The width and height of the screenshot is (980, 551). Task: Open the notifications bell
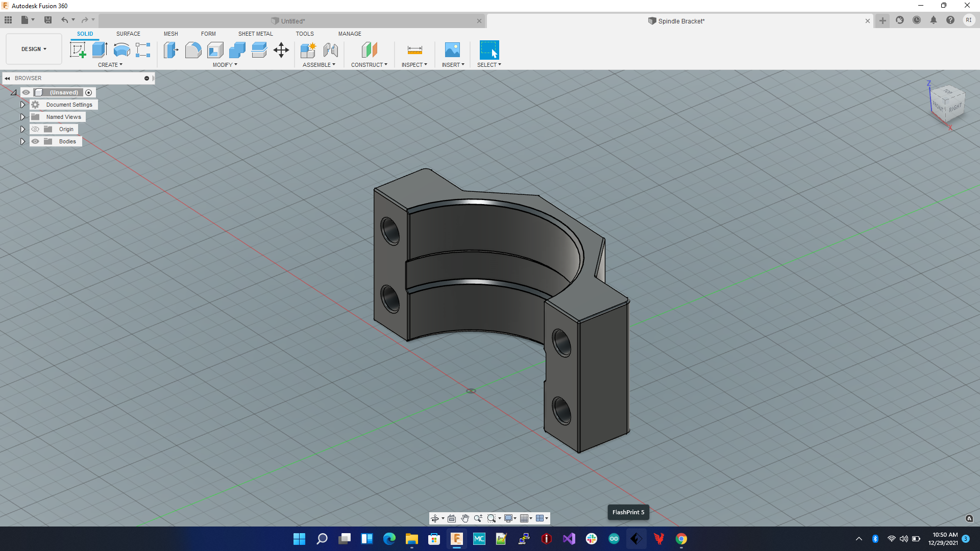[934, 20]
